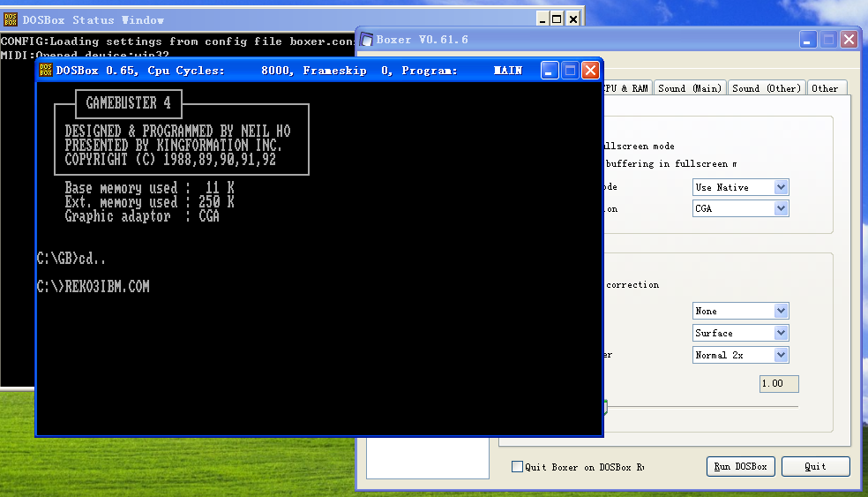The width and height of the screenshot is (868, 497).
Task: Minimize the Boxer window
Action: point(808,40)
